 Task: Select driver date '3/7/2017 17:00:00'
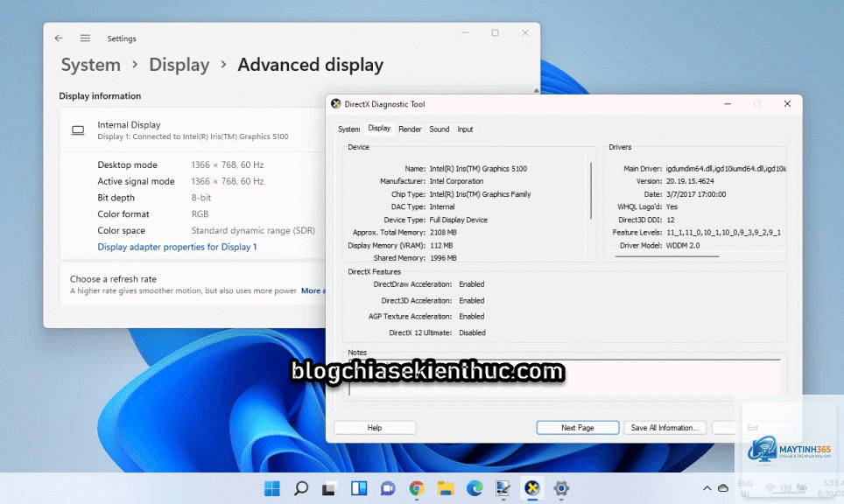(x=696, y=194)
